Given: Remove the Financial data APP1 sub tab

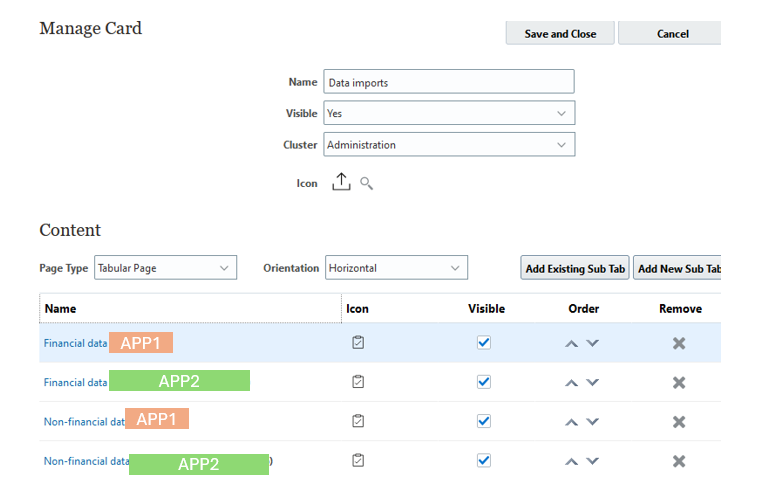Looking at the screenshot, I should click(679, 343).
